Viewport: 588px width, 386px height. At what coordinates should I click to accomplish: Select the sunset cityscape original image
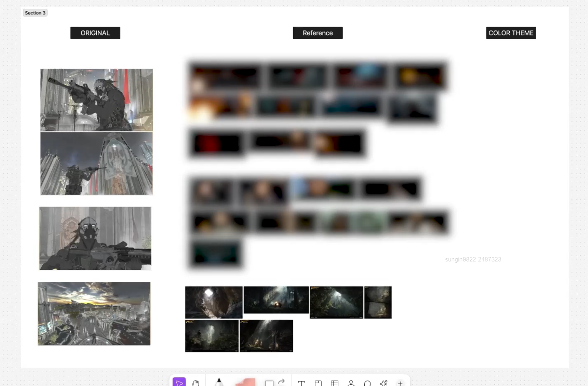pyautogui.click(x=94, y=314)
